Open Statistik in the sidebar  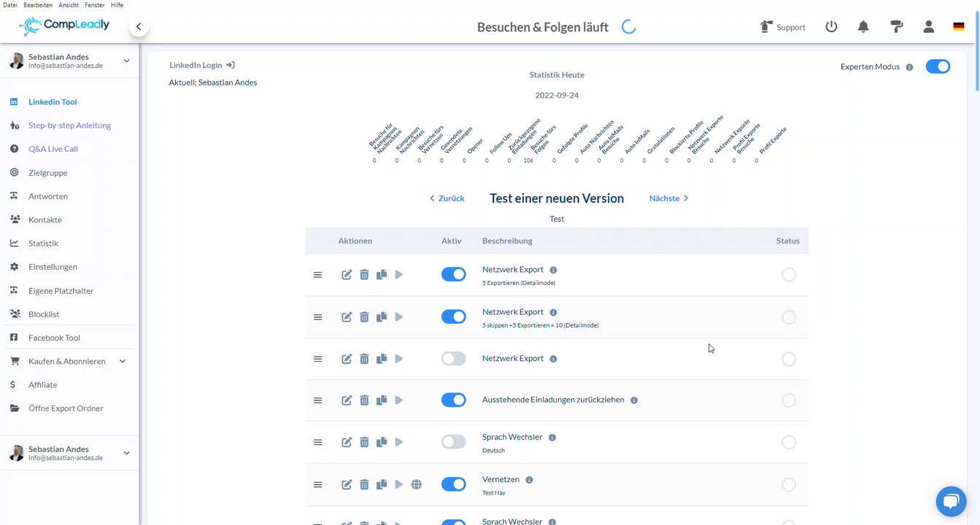(x=43, y=244)
